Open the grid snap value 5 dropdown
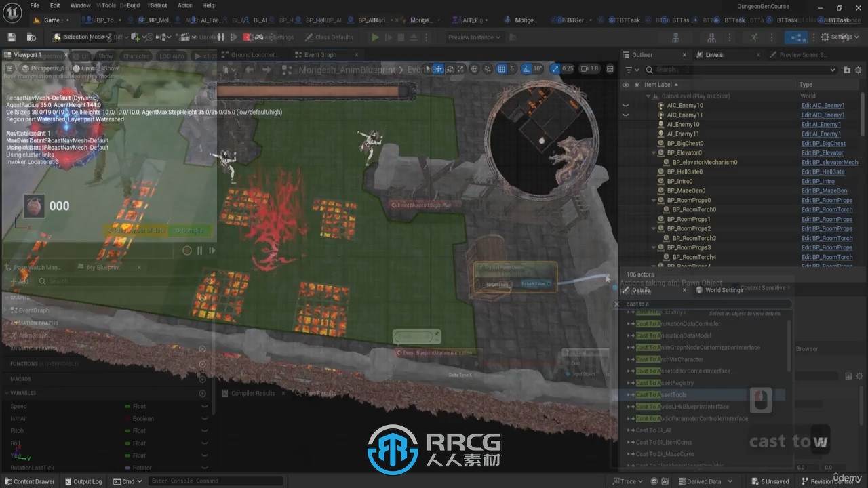 click(512, 68)
